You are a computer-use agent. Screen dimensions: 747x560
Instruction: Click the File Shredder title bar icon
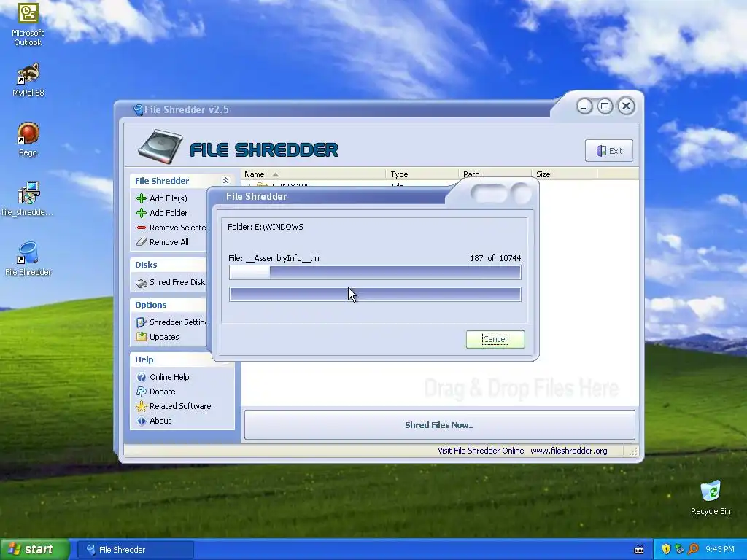(138, 110)
